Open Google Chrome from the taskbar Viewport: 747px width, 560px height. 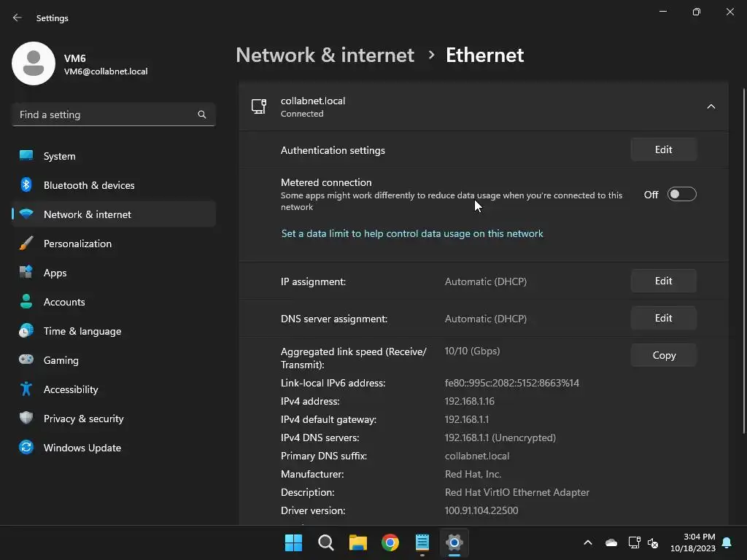pos(390,542)
